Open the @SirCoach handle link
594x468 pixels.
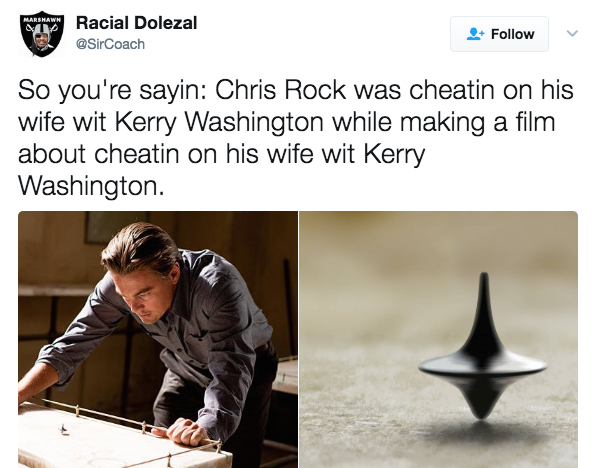pos(110,44)
